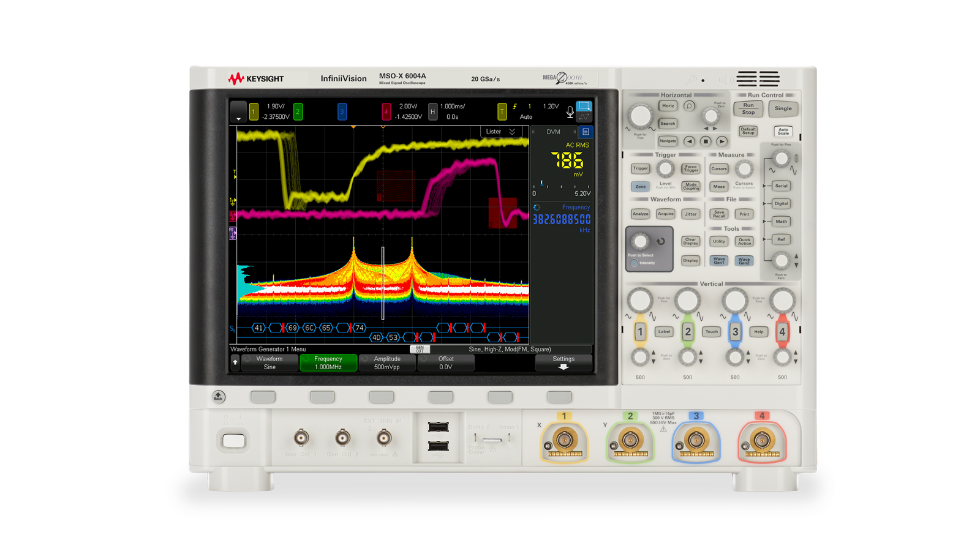Toggle vertical channel 1 key
Image resolution: width=980 pixels, height=551 pixels.
coord(640,332)
